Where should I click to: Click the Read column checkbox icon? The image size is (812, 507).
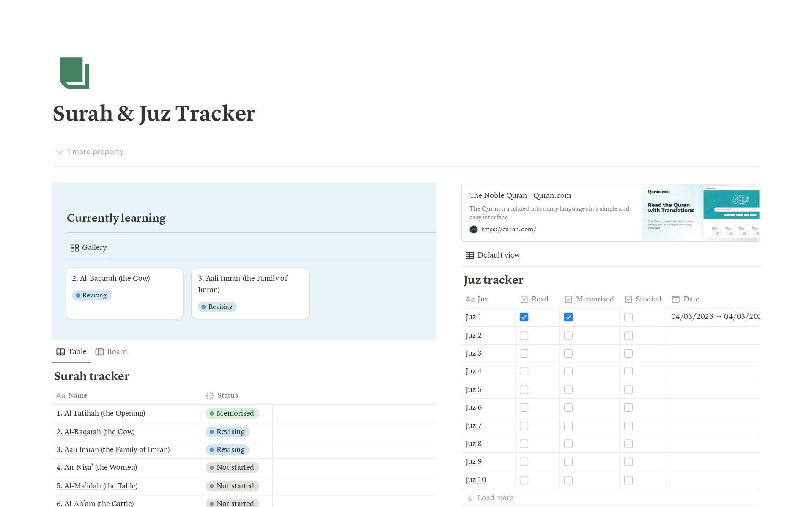[524, 299]
